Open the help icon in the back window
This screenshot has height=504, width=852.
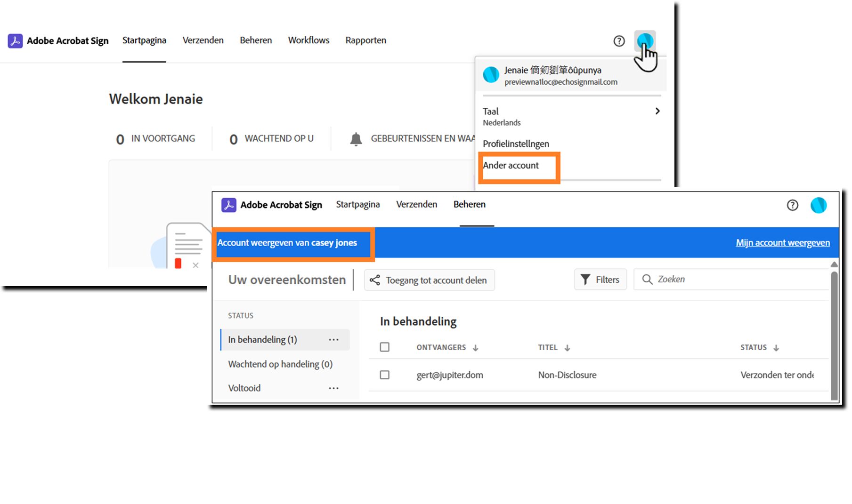point(619,41)
